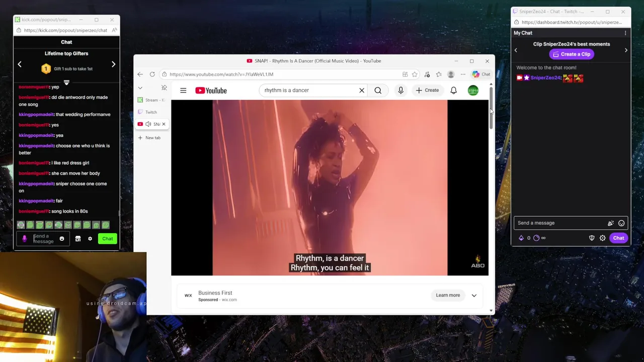Screen dimensions: 644x362
Task: Click username in 'fair' Kick message
Action: 36,201
